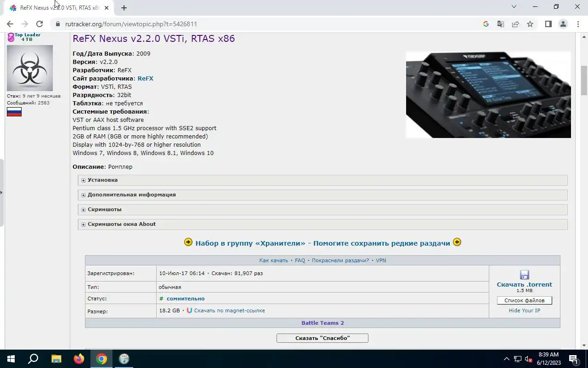This screenshot has height=368, width=588.
Task: Open File Explorer from taskbar
Action: pos(56,359)
